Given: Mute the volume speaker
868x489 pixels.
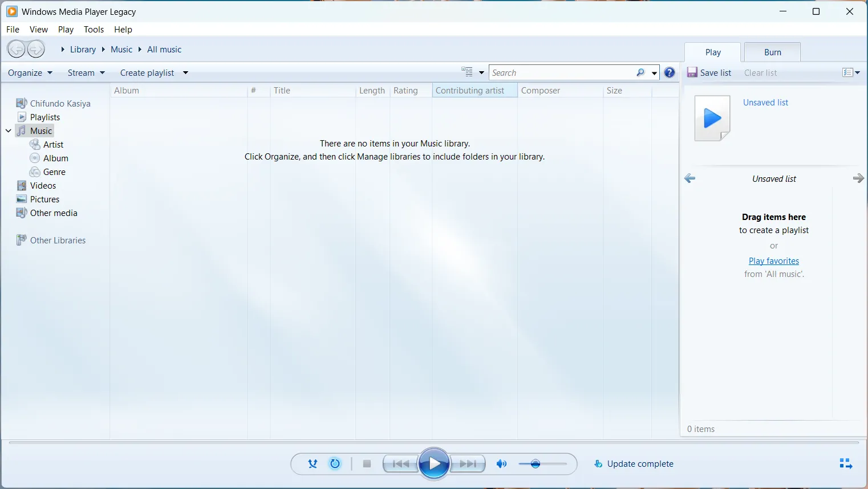Looking at the screenshot, I should tap(501, 464).
